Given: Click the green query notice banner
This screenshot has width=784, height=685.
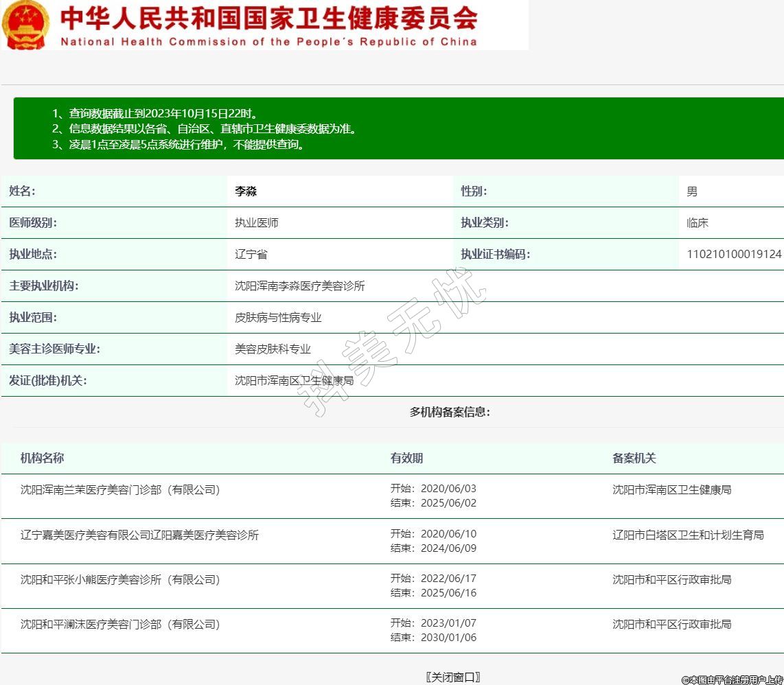Looking at the screenshot, I should click(x=398, y=128).
